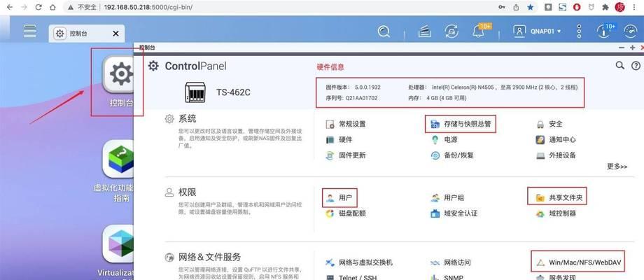
Task: Open 用户 users settings
Action: point(339,198)
